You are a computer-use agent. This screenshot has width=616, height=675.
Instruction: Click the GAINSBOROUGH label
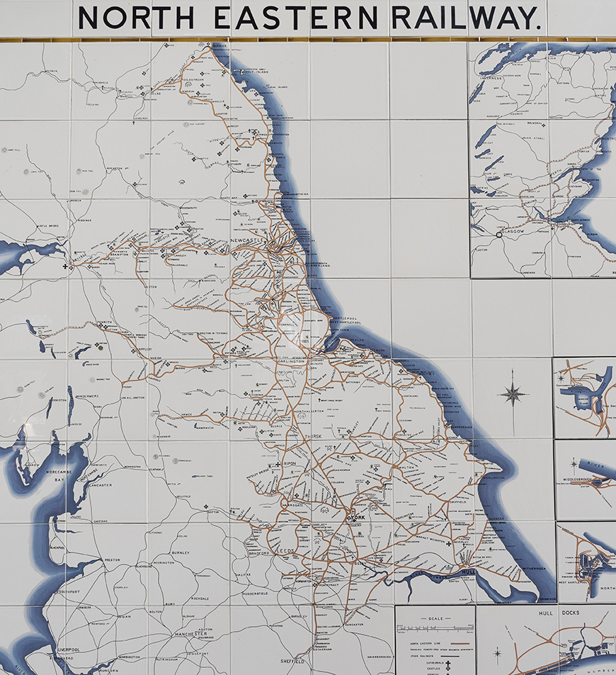pos(380,657)
